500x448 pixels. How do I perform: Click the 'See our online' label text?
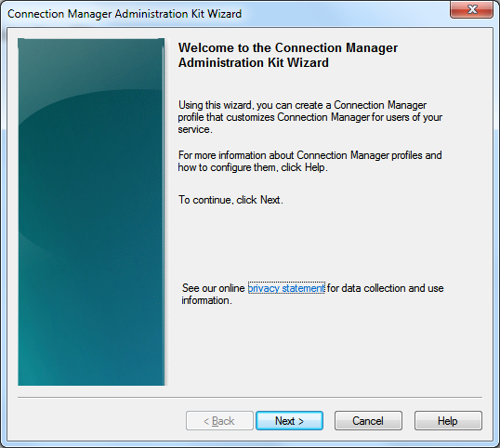click(x=214, y=288)
